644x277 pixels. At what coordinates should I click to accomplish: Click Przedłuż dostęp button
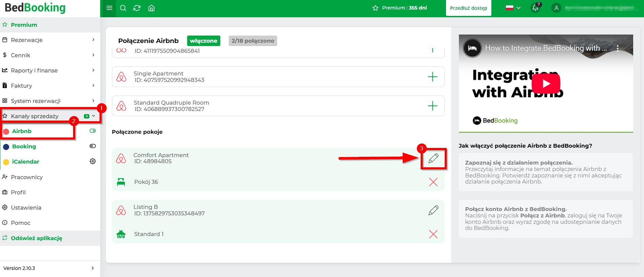click(x=468, y=8)
